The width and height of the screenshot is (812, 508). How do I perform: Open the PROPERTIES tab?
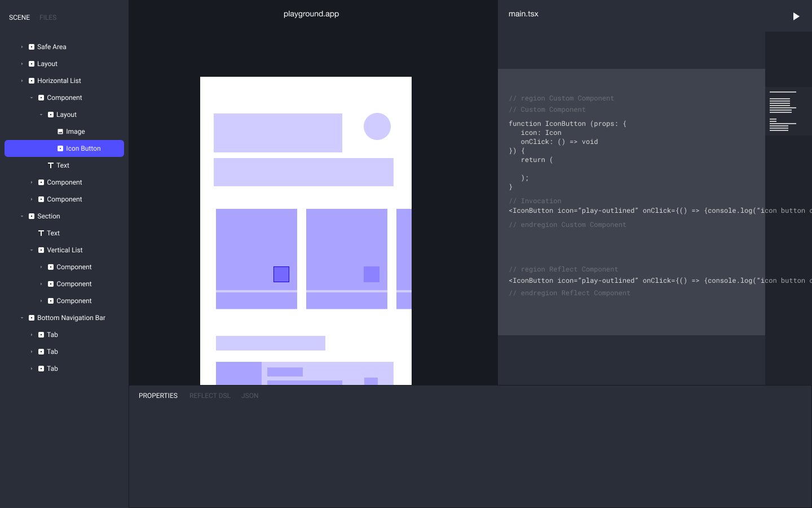(x=158, y=396)
